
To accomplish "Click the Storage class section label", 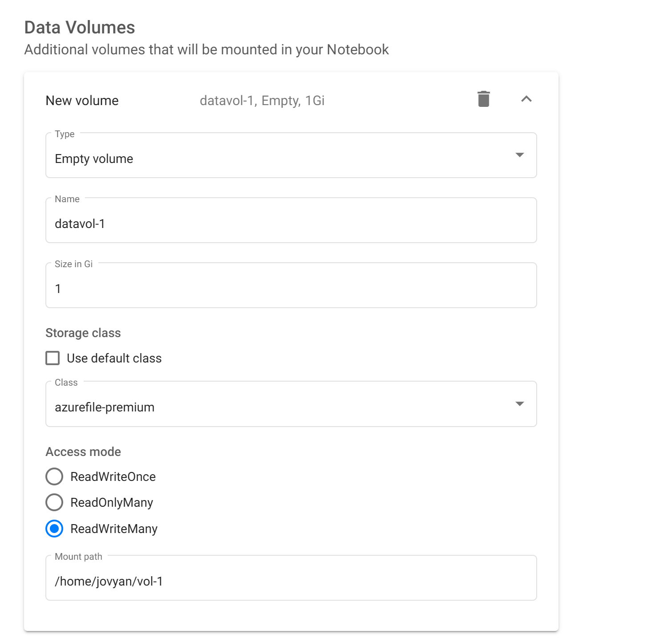I will [x=83, y=333].
